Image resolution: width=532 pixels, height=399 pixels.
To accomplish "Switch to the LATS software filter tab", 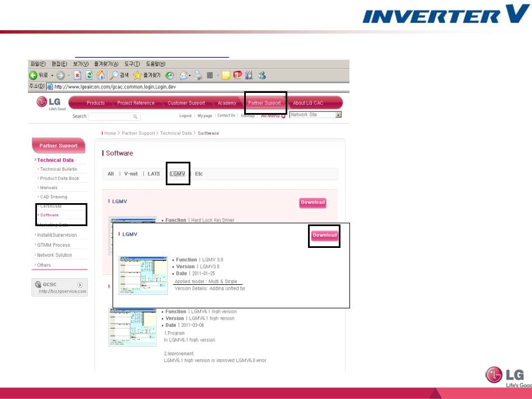I will [x=153, y=174].
